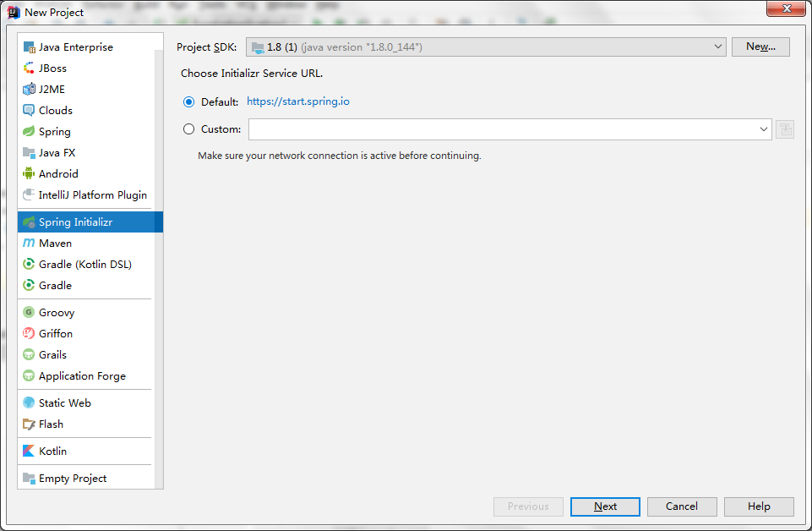
Task: Select IntelliJ Platform Plugin entry
Action: pyautogui.click(x=86, y=194)
